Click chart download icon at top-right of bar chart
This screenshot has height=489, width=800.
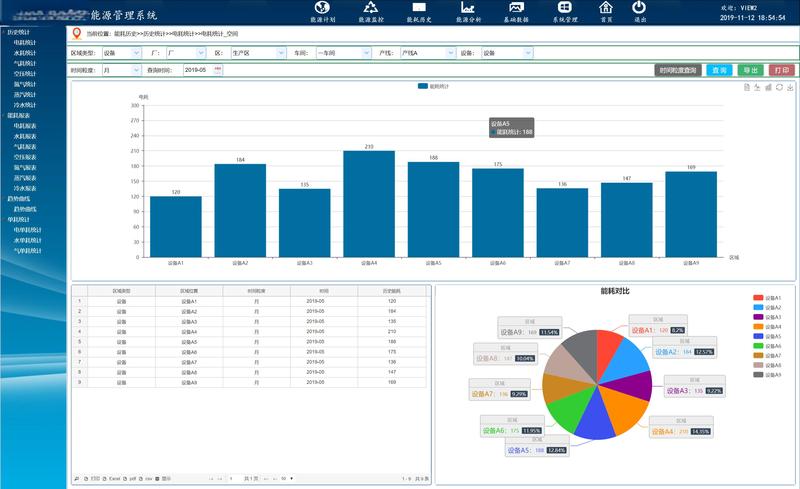point(791,88)
